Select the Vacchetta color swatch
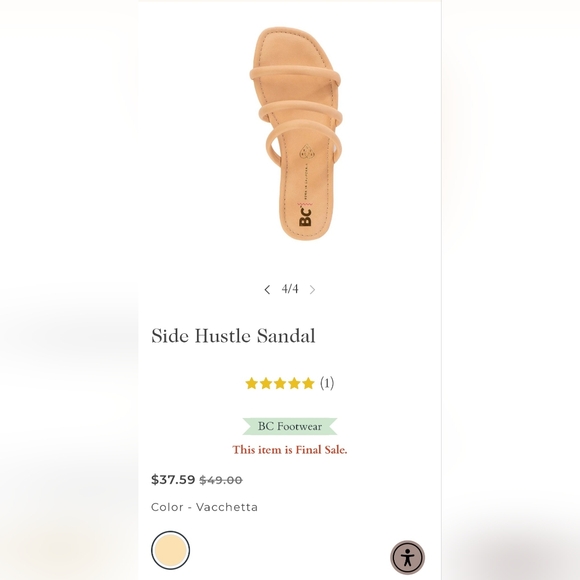Viewport: 580px width, 580px height. pyautogui.click(x=171, y=550)
